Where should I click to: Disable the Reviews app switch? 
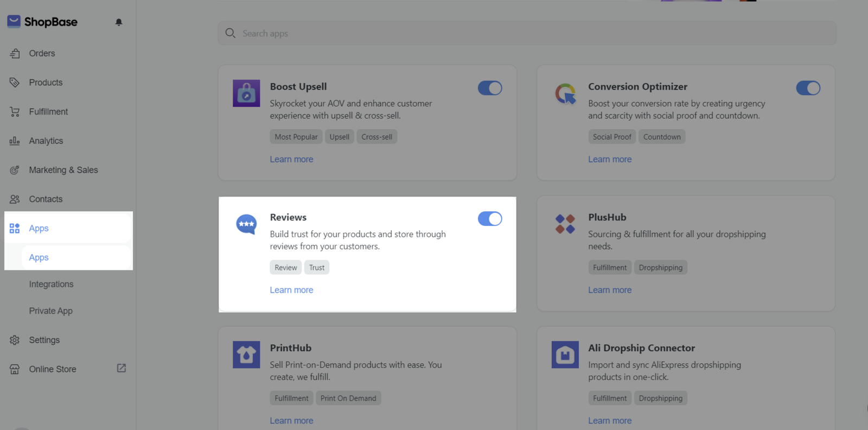tap(490, 219)
